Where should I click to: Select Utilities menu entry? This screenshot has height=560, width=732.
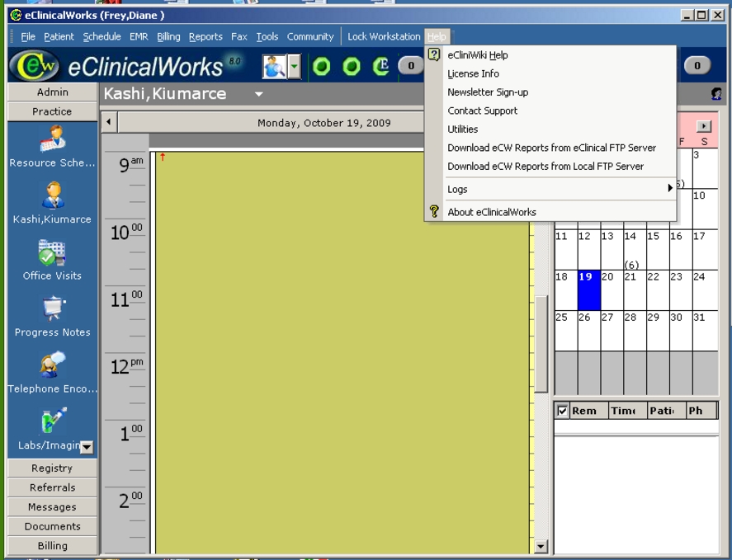[551, 129]
